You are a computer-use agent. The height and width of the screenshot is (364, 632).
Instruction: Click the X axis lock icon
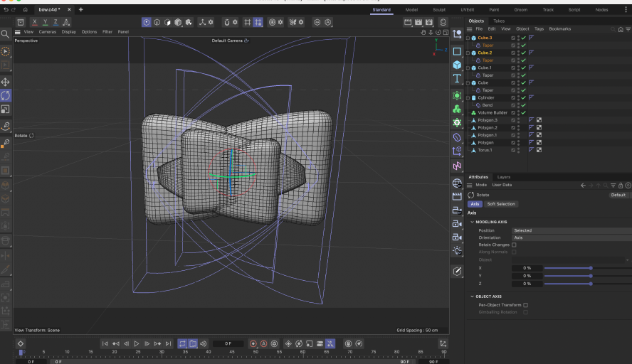tap(34, 22)
